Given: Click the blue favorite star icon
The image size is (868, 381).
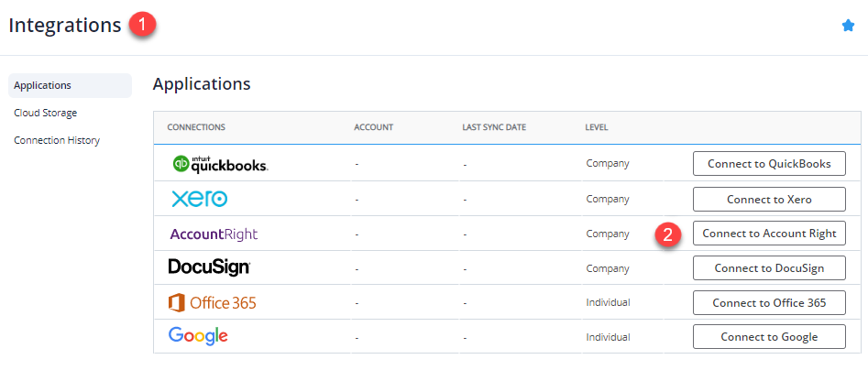Looking at the screenshot, I should coord(848,26).
